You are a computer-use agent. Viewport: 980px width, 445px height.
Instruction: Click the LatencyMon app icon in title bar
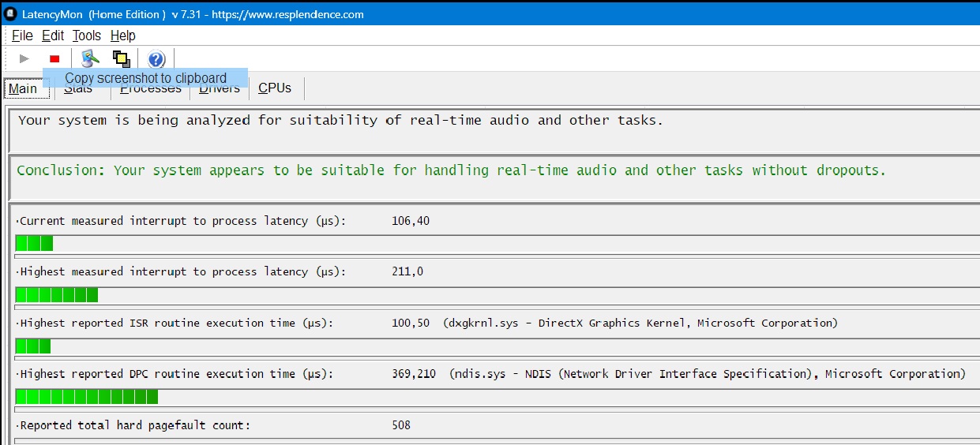(x=11, y=13)
